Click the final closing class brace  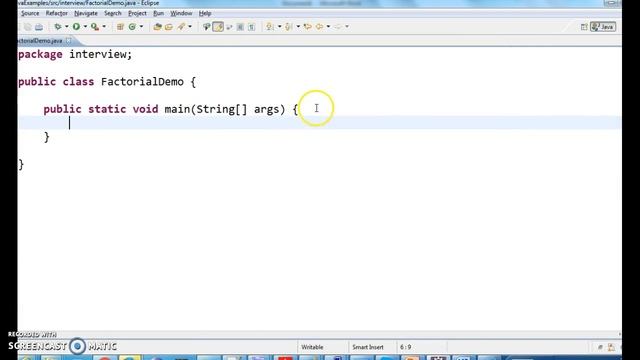(21, 164)
